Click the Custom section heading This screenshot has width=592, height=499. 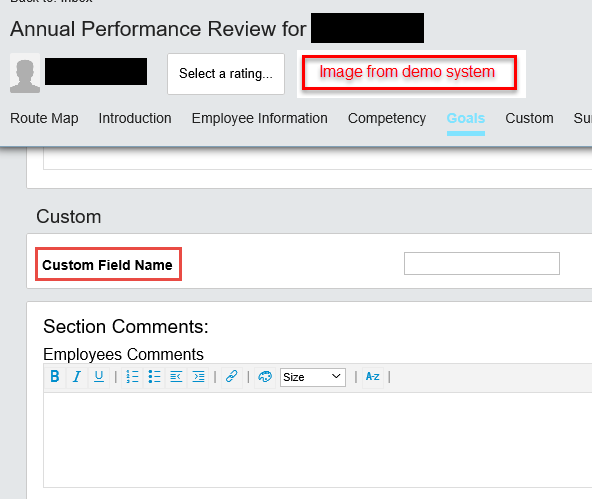click(x=69, y=217)
